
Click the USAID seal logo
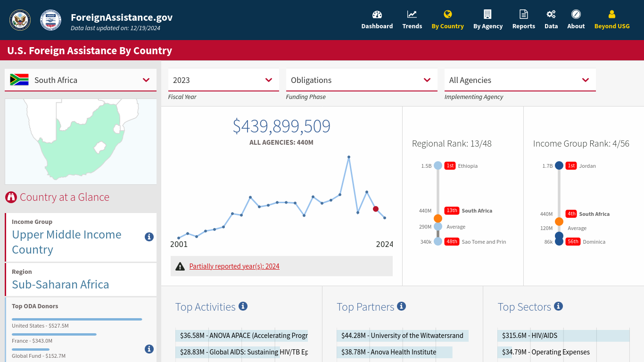tap(50, 20)
